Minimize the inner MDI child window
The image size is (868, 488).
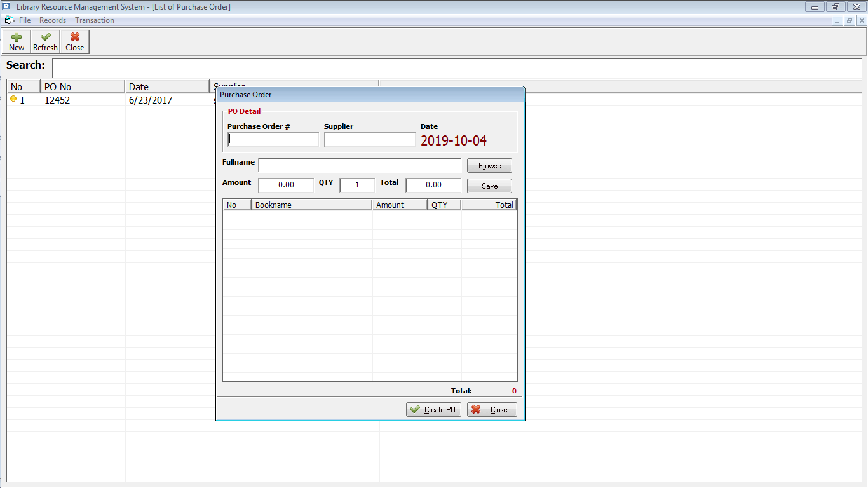[838, 20]
